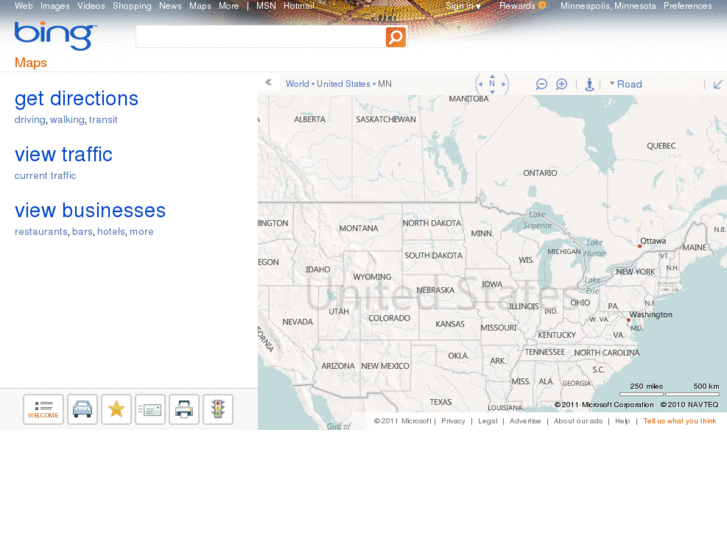Go to Videos in top navigation
Viewport: 727px width, 545px height.
pyautogui.click(x=91, y=6)
